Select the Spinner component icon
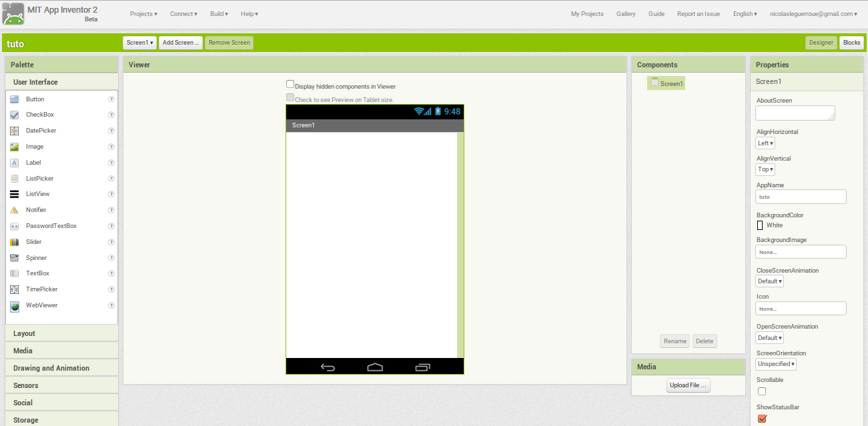This screenshot has width=868, height=426. [14, 258]
